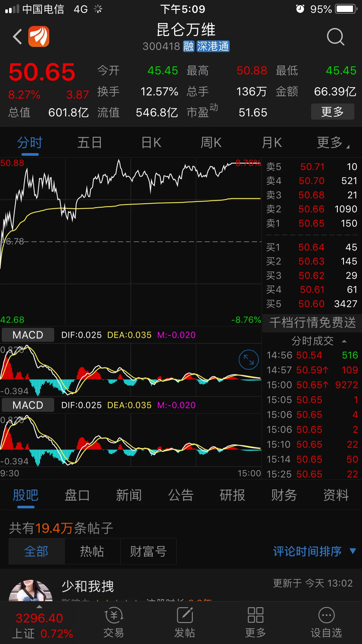This screenshot has height=644, width=362.
Task: Switch to 五日 chart tab
Action: coord(90,143)
